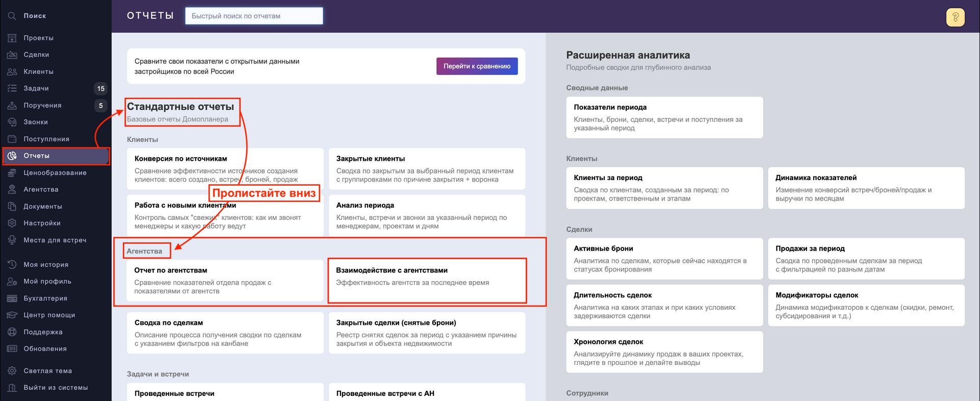Select Поручения in the sidebar
The image size is (980, 401).
pyautogui.click(x=56, y=105)
